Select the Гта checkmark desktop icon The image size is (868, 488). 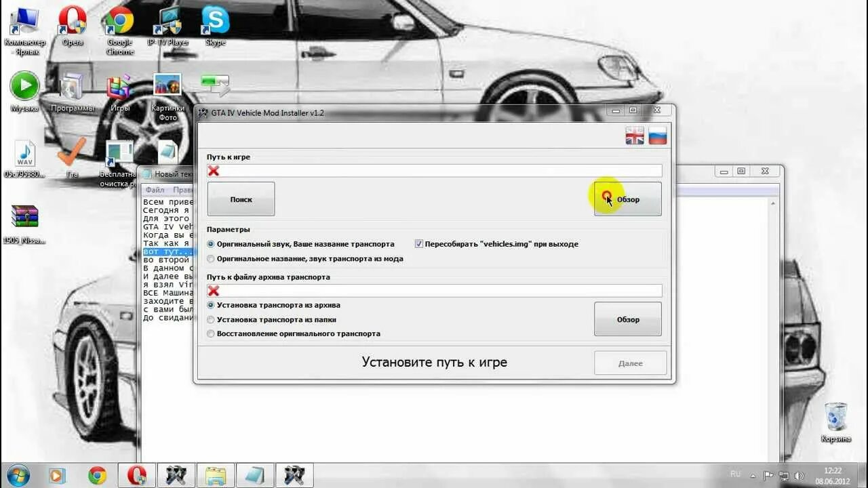[72, 158]
